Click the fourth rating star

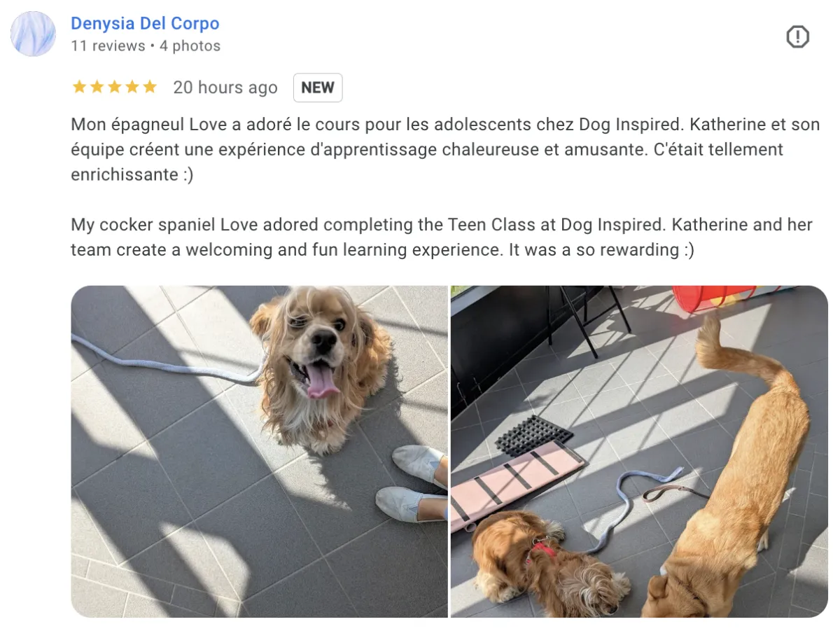click(x=132, y=87)
